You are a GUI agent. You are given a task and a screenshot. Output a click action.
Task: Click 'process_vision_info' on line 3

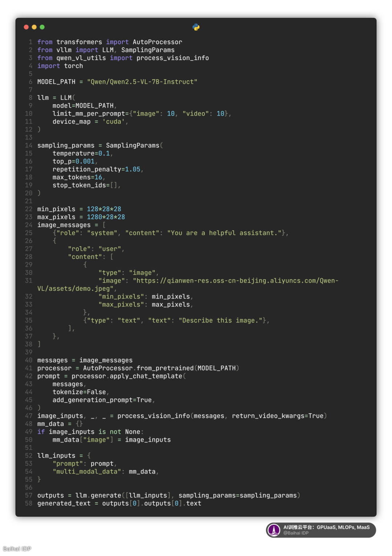173,58
